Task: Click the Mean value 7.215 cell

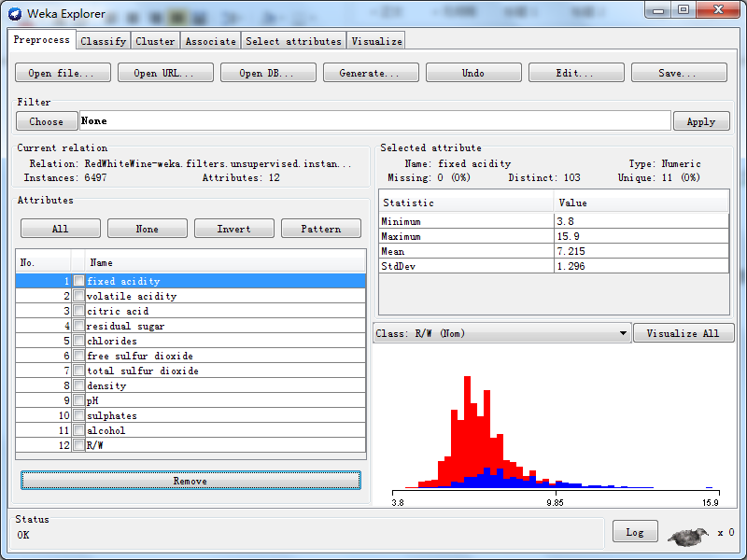Action: click(641, 251)
